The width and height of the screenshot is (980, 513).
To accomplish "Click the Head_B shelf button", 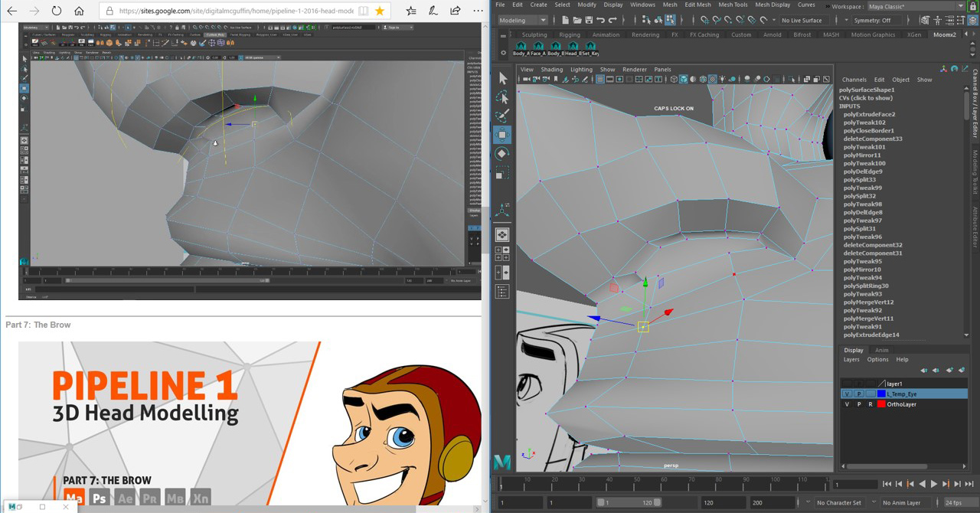I will (573, 49).
